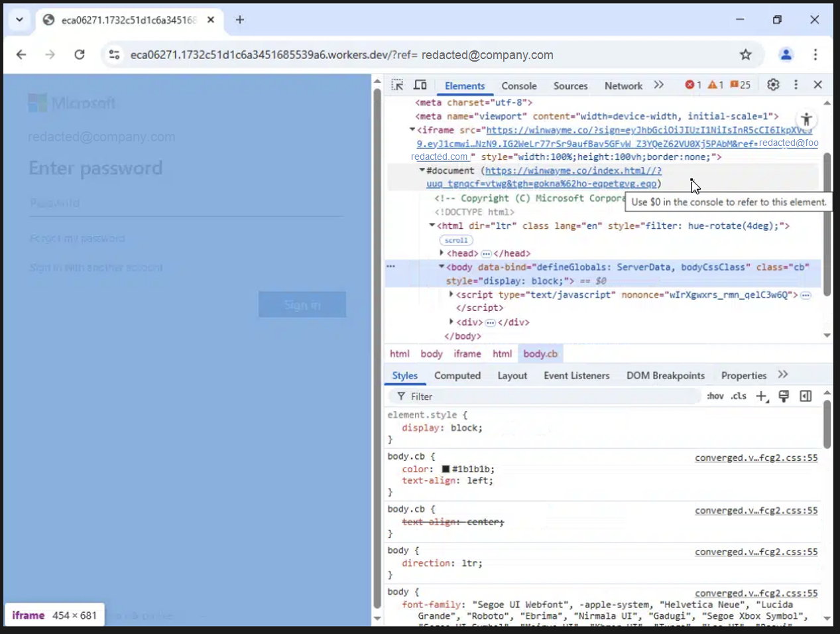Image resolution: width=840 pixels, height=634 pixels.
Task: Click the red errors count badge
Action: coord(693,85)
